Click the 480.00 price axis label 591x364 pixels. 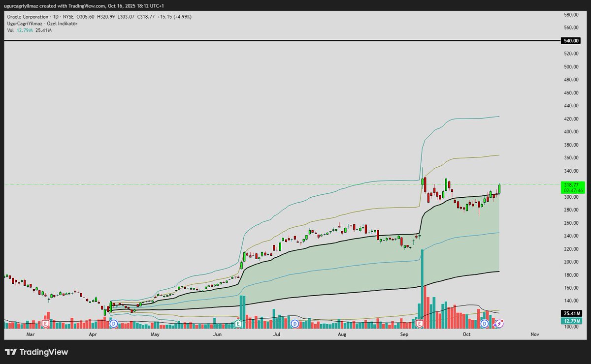click(571, 80)
